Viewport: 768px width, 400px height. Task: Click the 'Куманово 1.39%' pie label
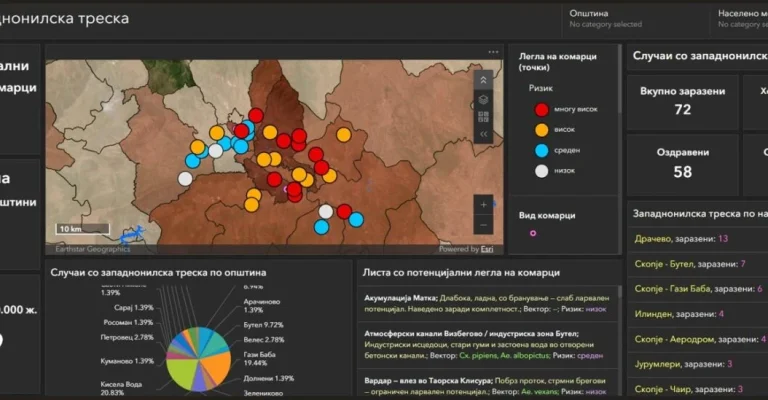click(x=126, y=361)
